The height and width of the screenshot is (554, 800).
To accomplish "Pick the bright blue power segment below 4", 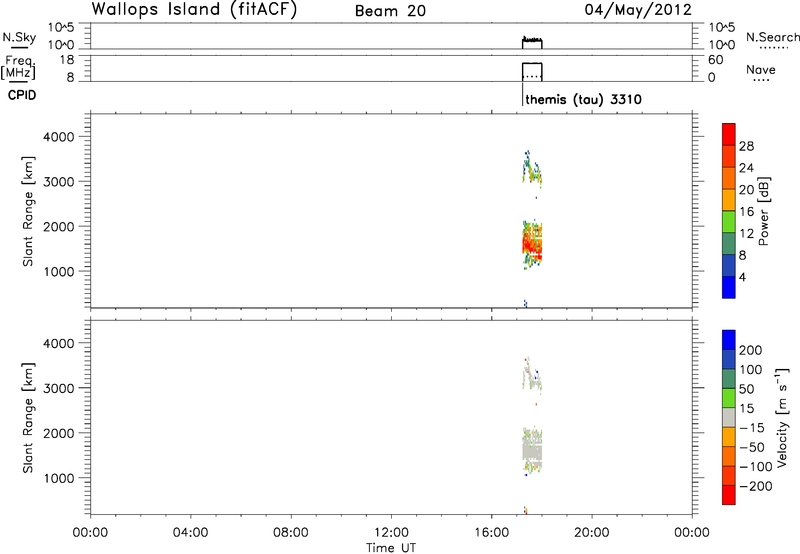I will pos(729,287).
